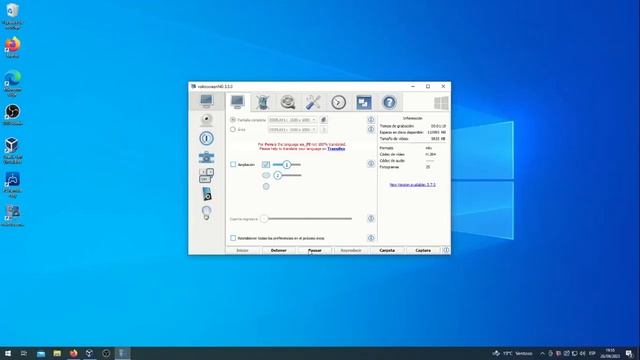Click the small button next to Área dropdown
640x360 pixels.
tap(323, 129)
